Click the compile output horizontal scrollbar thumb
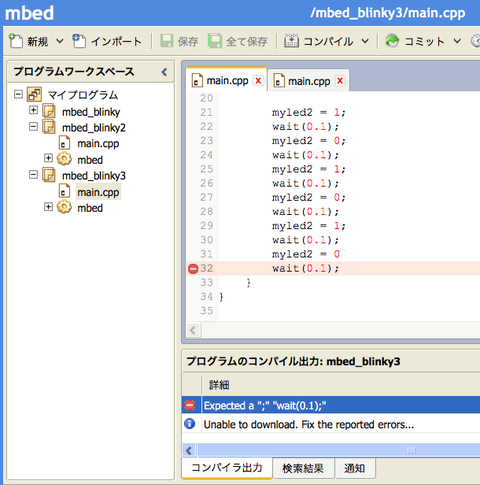 click(339, 451)
